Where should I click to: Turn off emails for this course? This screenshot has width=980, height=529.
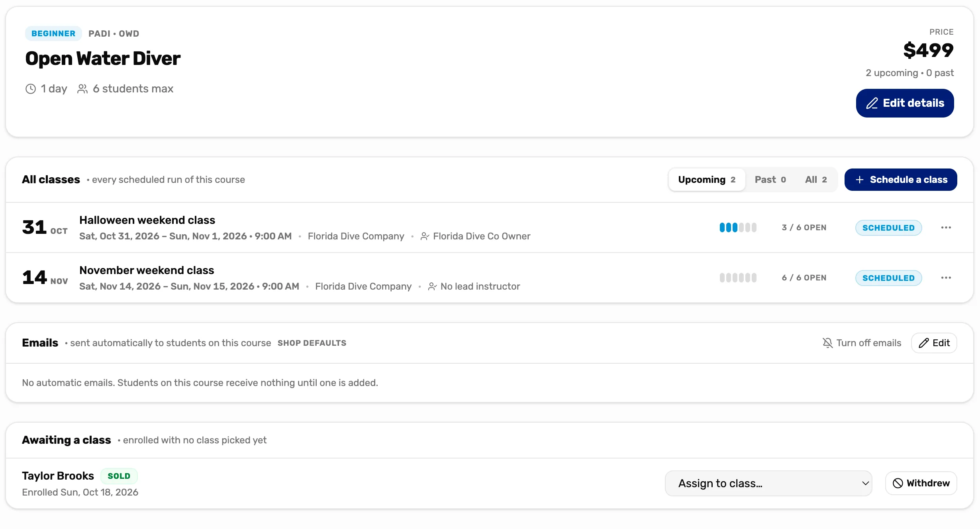(x=862, y=343)
